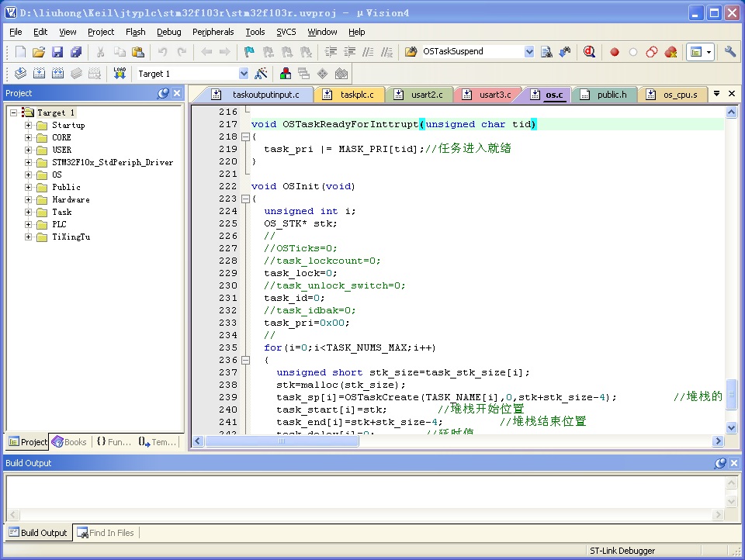Image resolution: width=745 pixels, height=560 pixels.
Task: Expand the Hardware folder in project tree
Action: tap(29, 199)
